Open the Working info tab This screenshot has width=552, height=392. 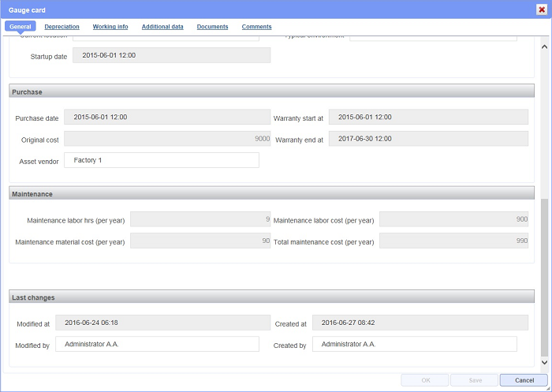(110, 27)
